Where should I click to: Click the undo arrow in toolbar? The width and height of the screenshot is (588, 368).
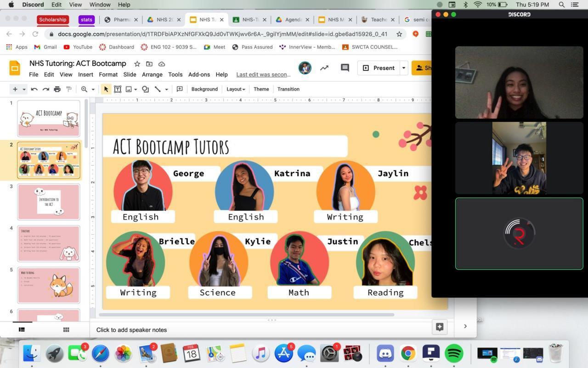34,89
